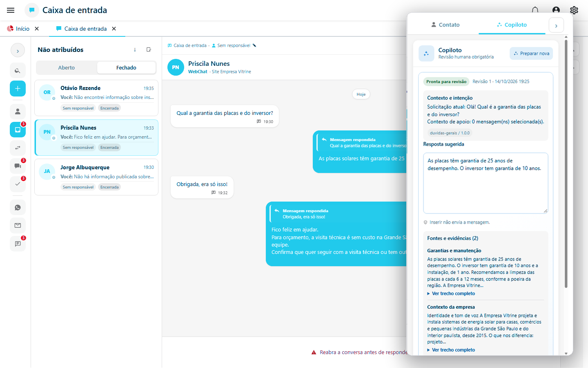This screenshot has height=368, width=588.
Task: Expand Ver trecho completo under Garantias e manutenção
Action: pos(451,294)
